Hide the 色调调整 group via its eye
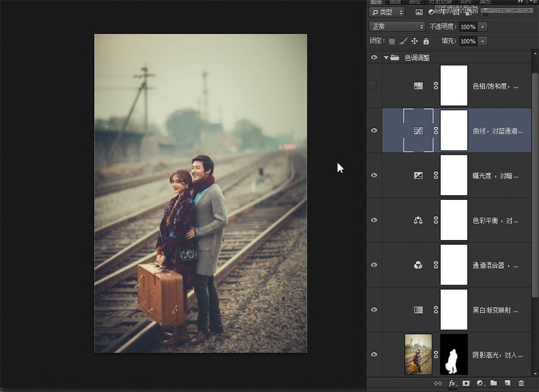This screenshot has height=392, width=539. tap(374, 57)
